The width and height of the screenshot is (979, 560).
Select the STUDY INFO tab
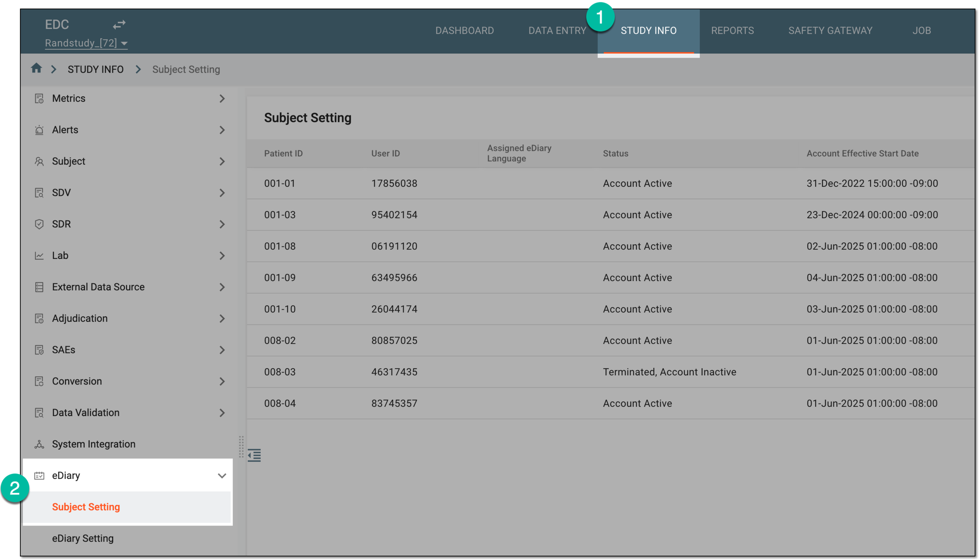(648, 31)
